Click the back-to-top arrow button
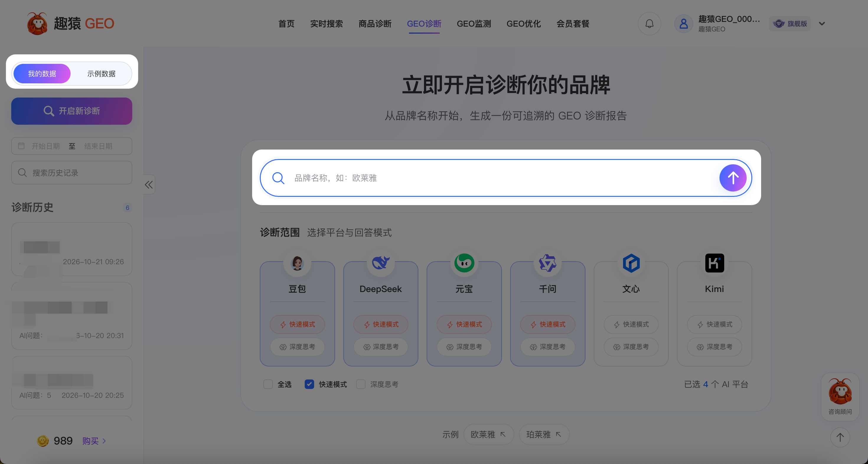Viewport: 868px width, 464px height. tap(840, 437)
